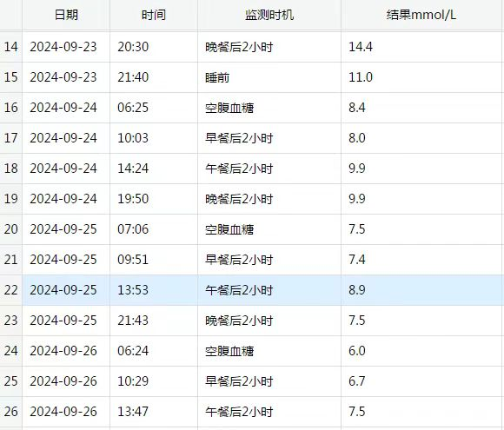Image resolution: width=504 pixels, height=430 pixels.
Task: Click the 10:29 time cell
Action: click(154, 381)
